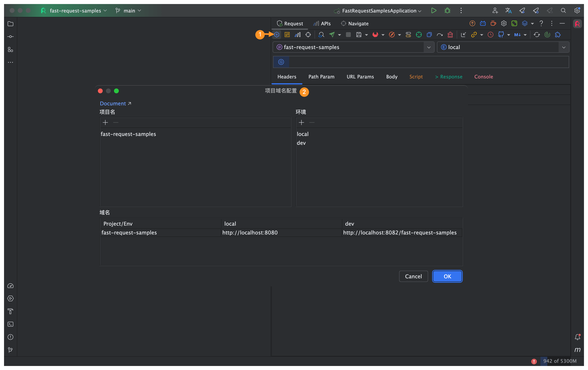This screenshot has height=370, width=588.
Task: Open the APIs tab
Action: [322, 23]
